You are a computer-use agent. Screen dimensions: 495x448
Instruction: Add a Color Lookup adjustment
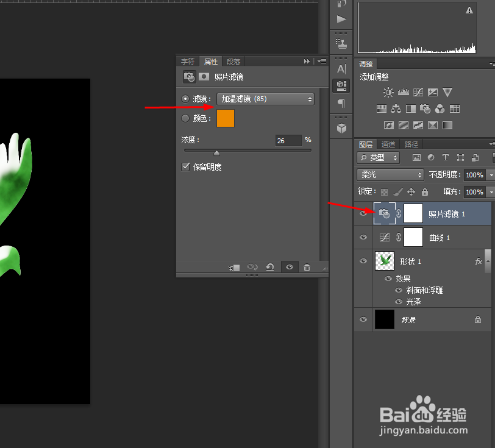(x=455, y=109)
